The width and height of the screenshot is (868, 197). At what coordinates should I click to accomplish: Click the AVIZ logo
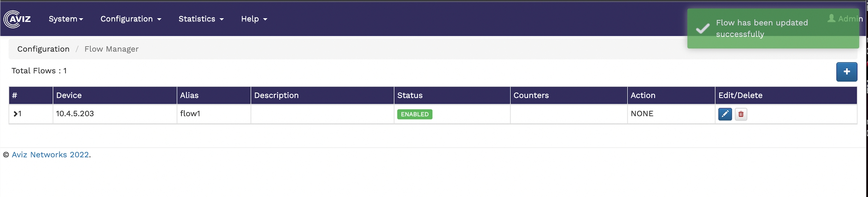tap(17, 19)
